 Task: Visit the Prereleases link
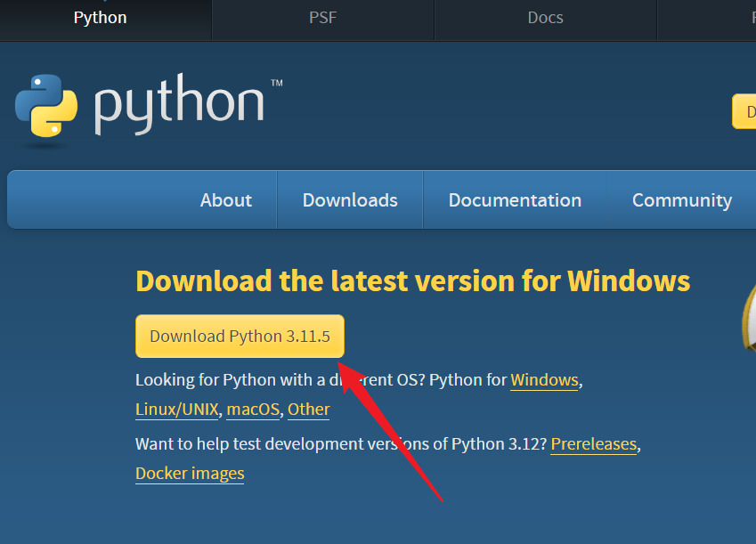click(x=594, y=443)
